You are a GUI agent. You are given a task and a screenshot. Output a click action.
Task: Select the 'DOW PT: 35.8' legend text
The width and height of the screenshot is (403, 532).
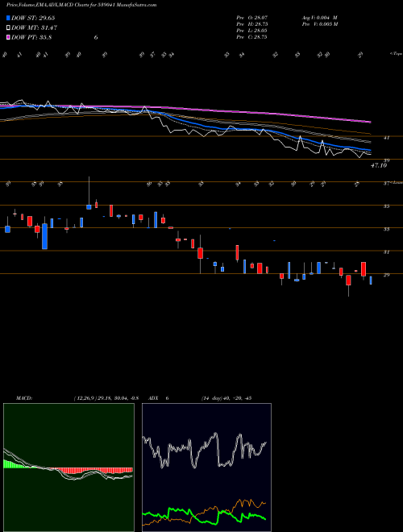(x=31, y=37)
